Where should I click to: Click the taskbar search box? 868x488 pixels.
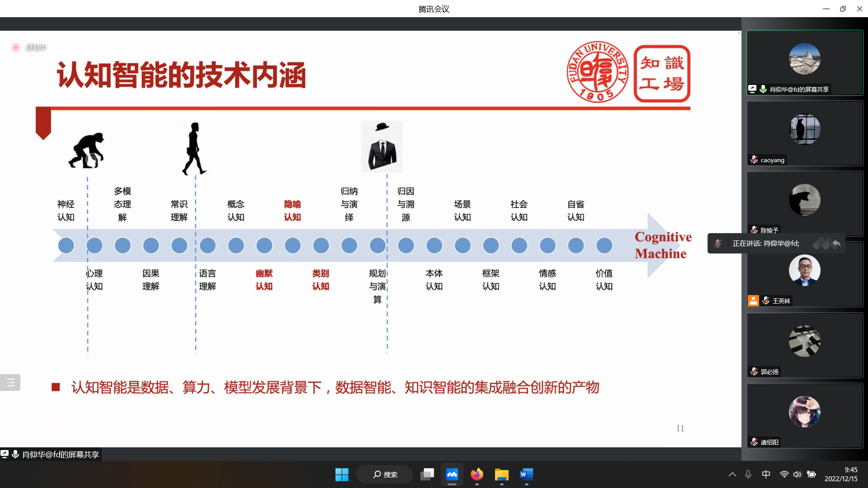385,474
